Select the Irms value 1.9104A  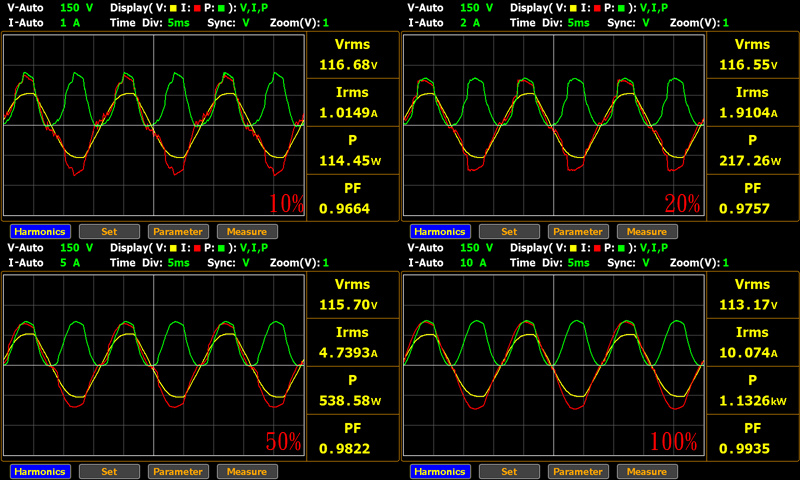[748, 113]
